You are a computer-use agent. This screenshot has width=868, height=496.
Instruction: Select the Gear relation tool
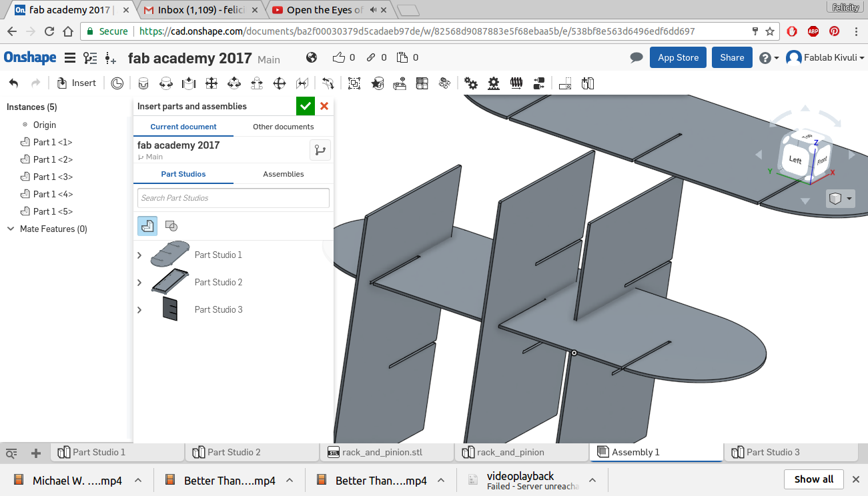[471, 83]
